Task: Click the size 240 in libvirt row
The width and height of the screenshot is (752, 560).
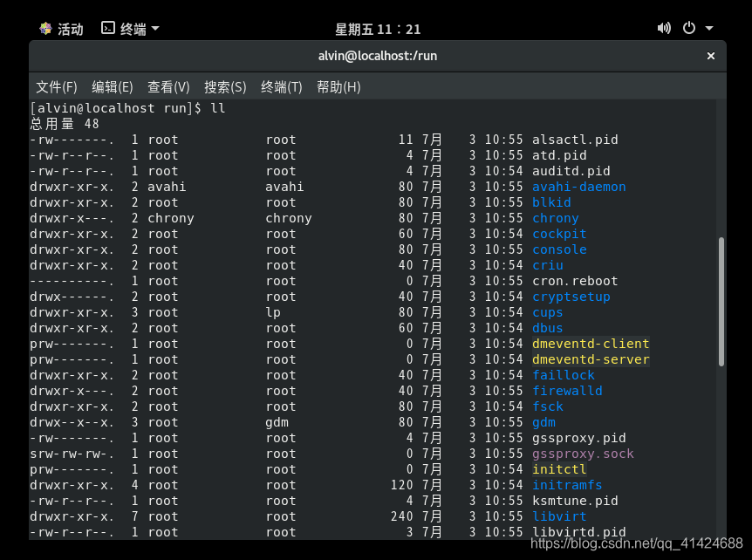Action: point(402,517)
